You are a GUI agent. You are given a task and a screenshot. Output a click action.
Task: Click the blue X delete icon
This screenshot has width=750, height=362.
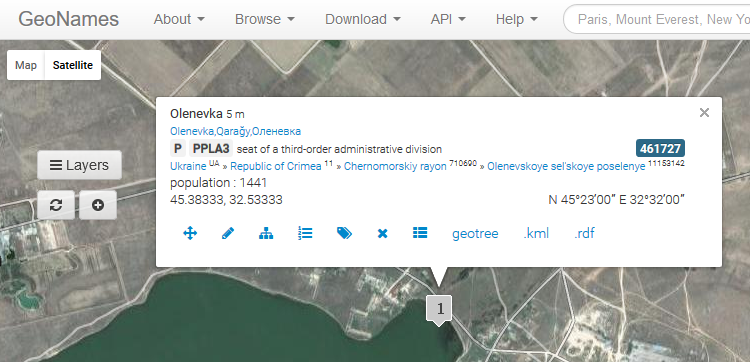382,234
